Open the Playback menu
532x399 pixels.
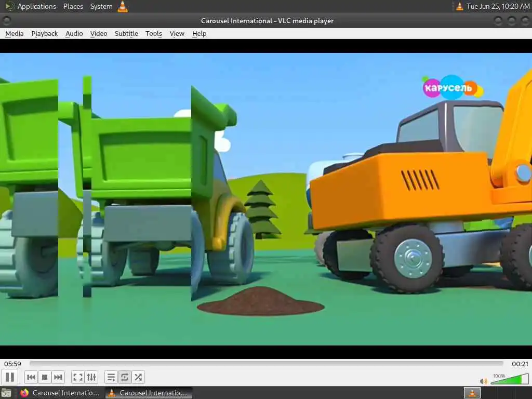pos(45,34)
